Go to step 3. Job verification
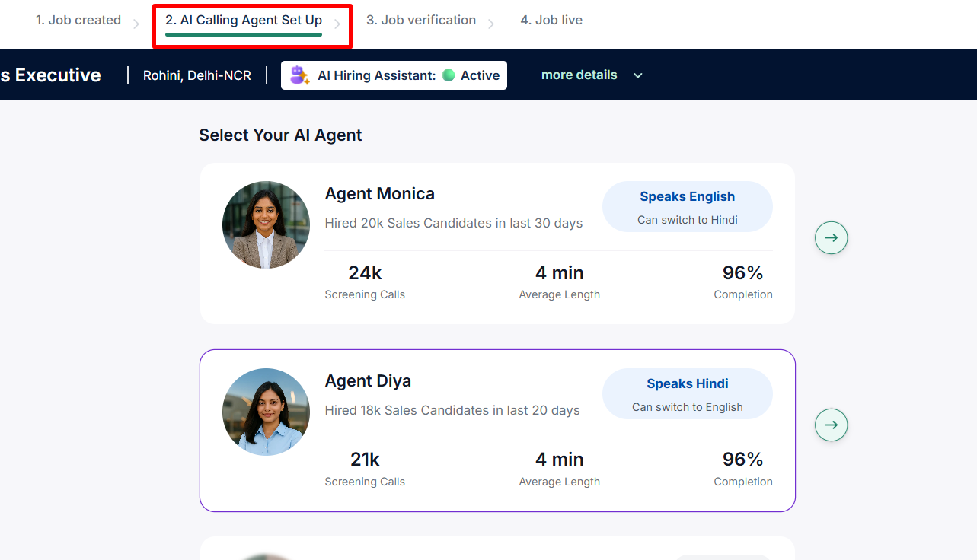The height and width of the screenshot is (560, 977). tap(421, 20)
